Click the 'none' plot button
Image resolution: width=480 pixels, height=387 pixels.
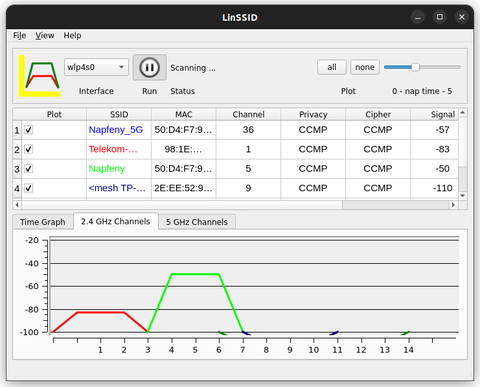[365, 67]
